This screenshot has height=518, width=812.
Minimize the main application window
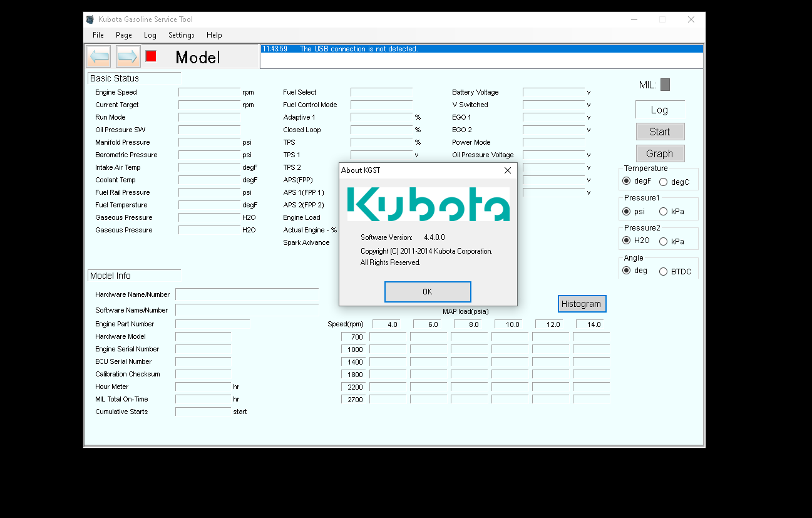[x=634, y=19]
